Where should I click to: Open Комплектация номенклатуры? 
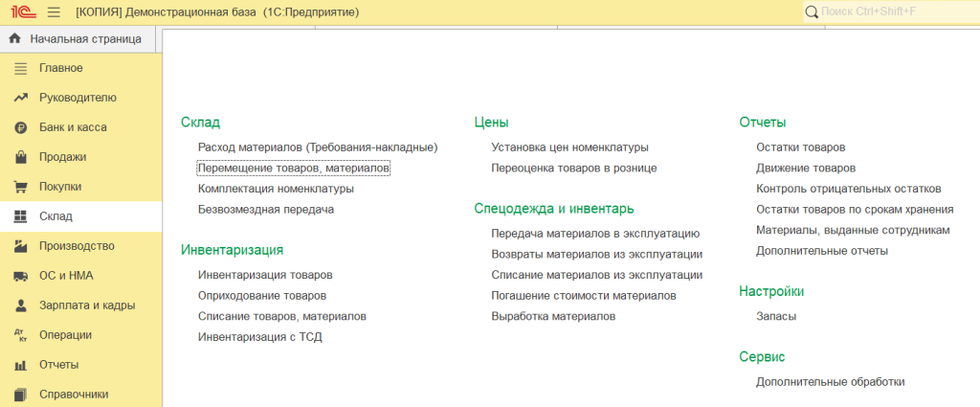(276, 189)
